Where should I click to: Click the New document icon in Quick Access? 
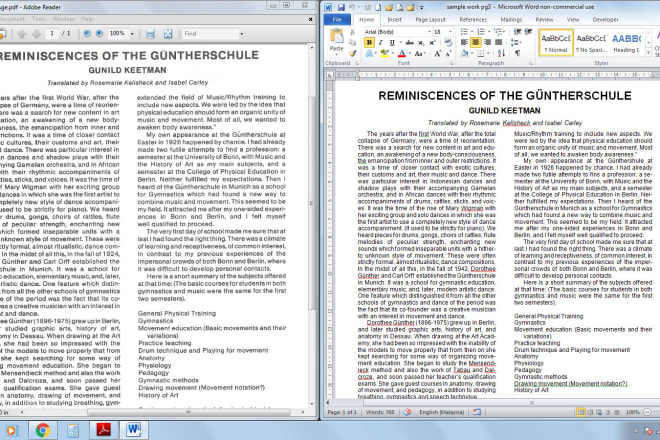[378, 7]
